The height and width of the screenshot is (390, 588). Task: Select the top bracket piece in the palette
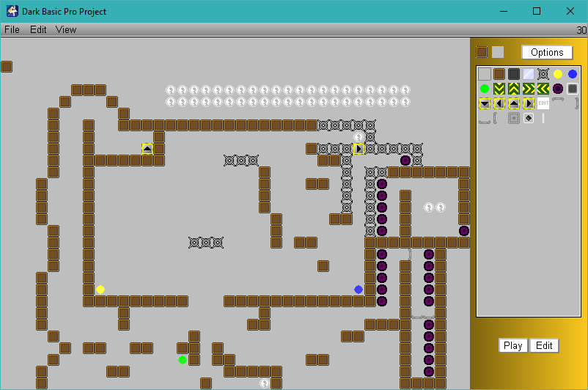point(558,100)
